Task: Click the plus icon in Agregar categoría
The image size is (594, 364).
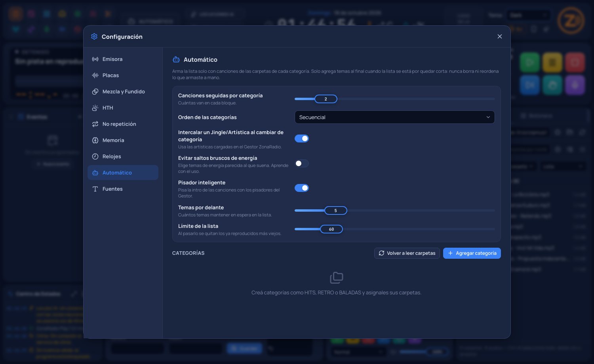Action: pyautogui.click(x=450, y=253)
